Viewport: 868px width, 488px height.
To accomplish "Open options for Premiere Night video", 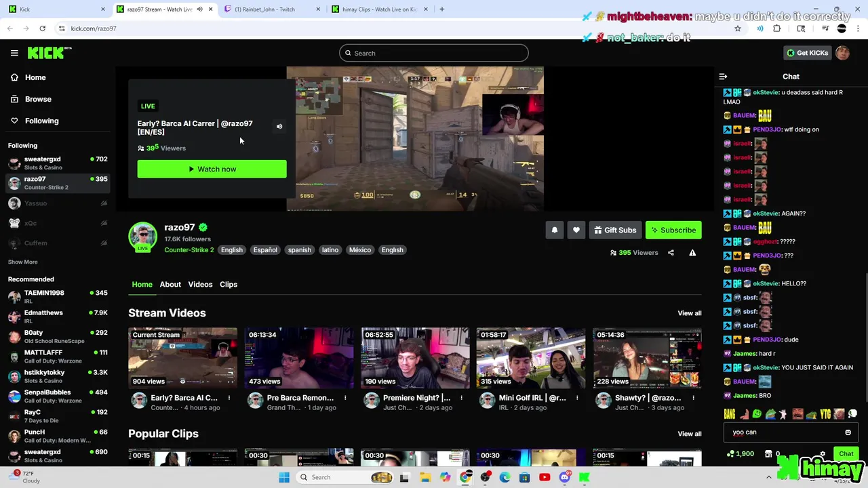I will pyautogui.click(x=461, y=399).
